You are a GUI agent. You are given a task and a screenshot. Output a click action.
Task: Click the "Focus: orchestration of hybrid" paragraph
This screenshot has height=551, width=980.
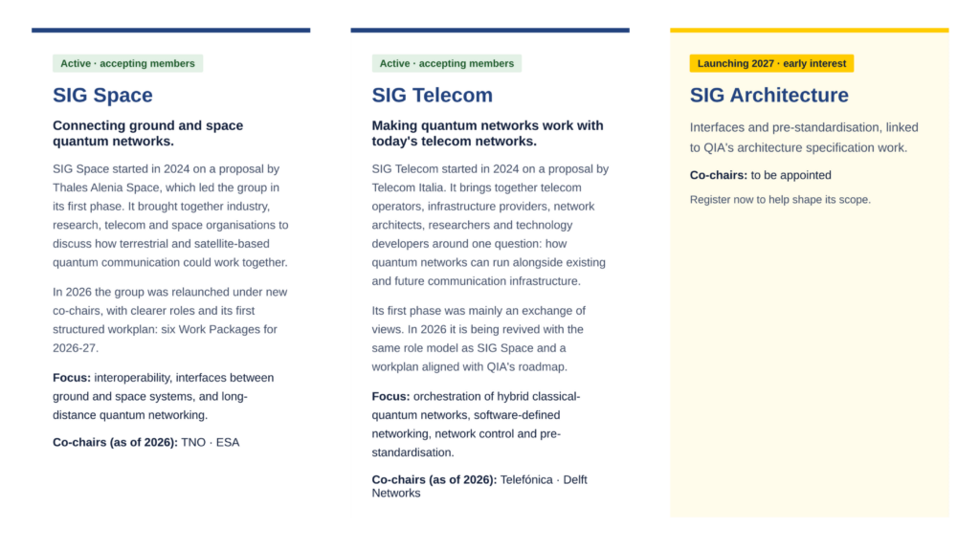click(477, 424)
